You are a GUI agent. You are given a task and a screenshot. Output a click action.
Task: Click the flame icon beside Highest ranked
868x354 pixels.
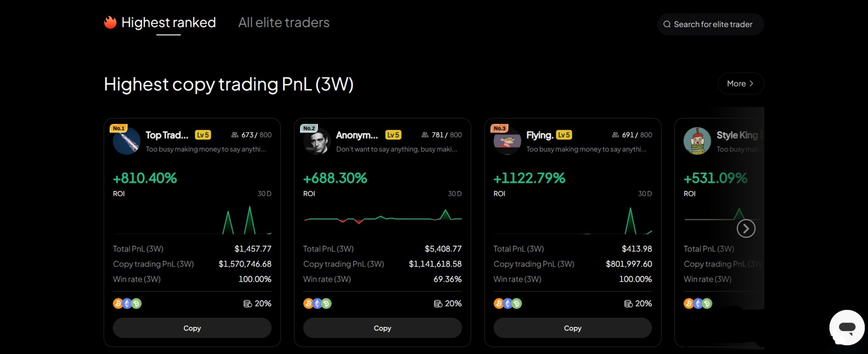[110, 23]
